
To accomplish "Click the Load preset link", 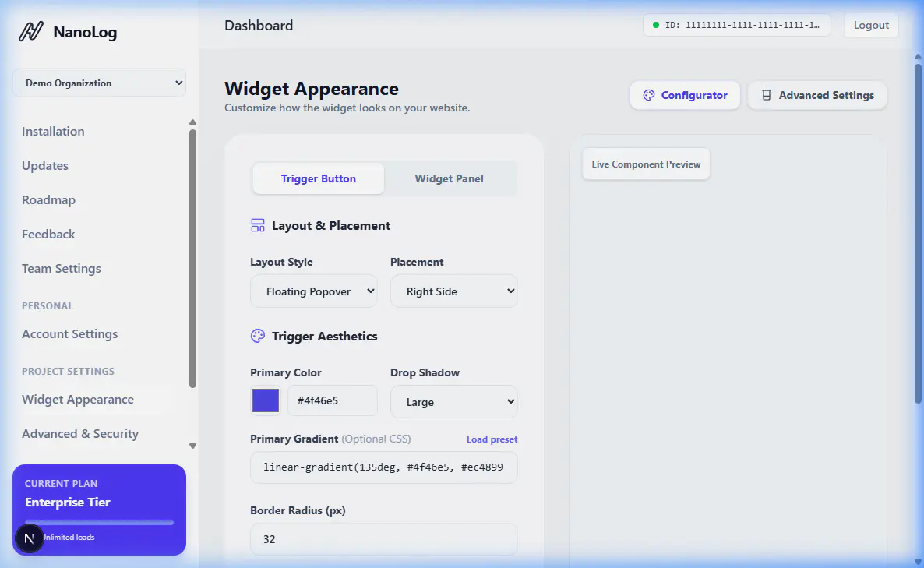I will pyautogui.click(x=492, y=439).
